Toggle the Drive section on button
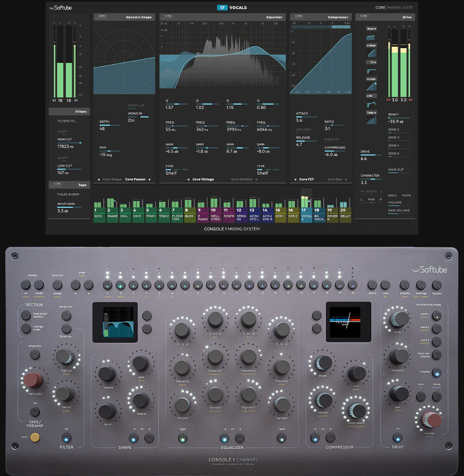Viewport: 464px width, 476px height. click(x=398, y=438)
